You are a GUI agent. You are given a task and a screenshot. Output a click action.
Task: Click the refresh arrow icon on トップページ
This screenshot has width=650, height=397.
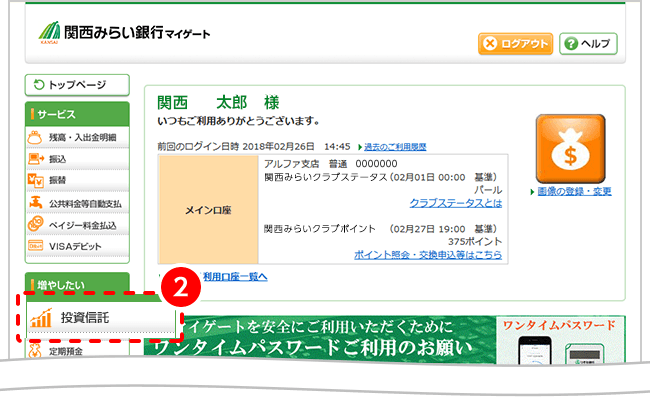(39, 85)
